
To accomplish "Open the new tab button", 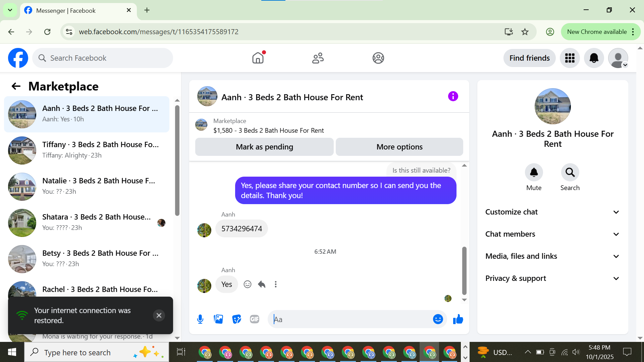I will click(x=147, y=10).
